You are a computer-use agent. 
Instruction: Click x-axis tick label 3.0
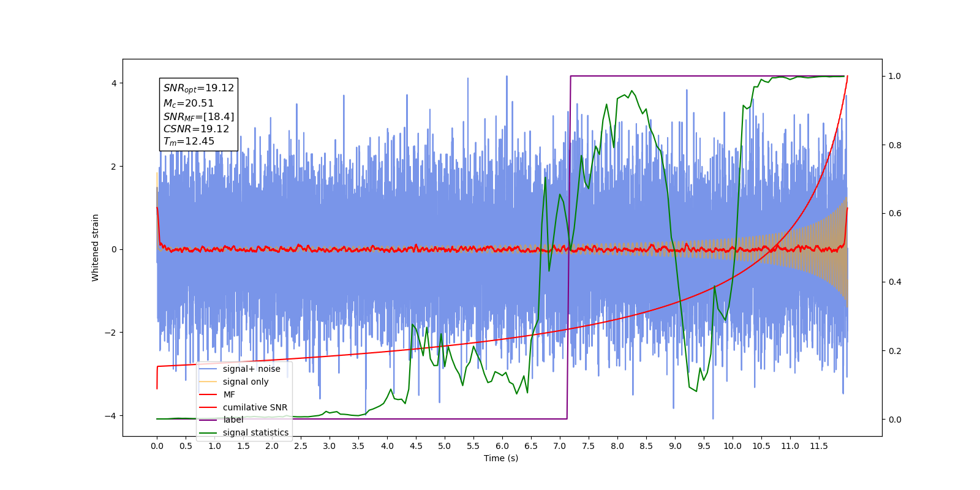click(330, 446)
